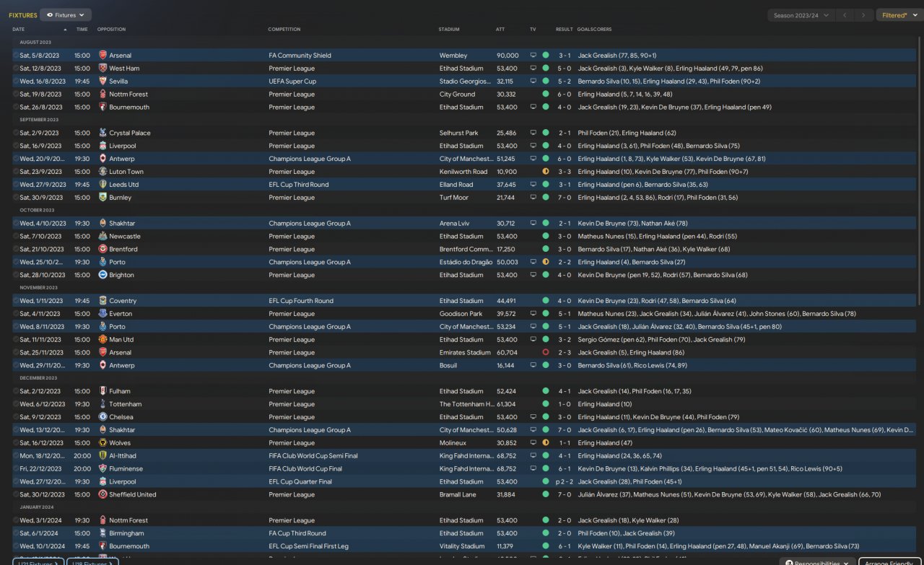
Task: Sort fixtures by the Date column header
Action: click(x=18, y=30)
